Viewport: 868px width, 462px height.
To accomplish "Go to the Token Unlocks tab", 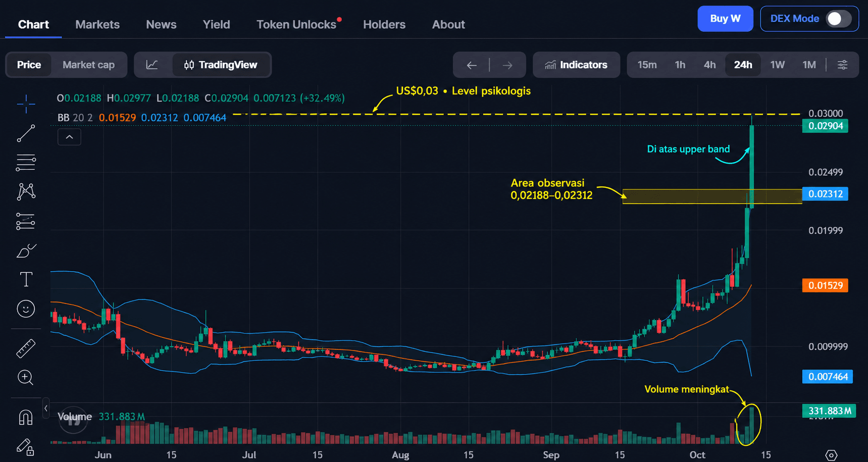I will click(297, 24).
